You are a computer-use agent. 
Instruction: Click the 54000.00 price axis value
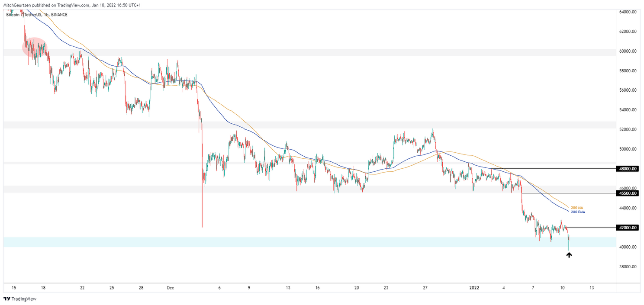(x=628, y=110)
